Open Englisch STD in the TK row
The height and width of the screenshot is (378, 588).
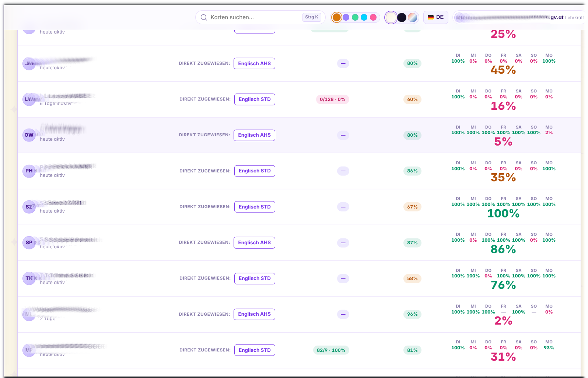click(x=255, y=278)
